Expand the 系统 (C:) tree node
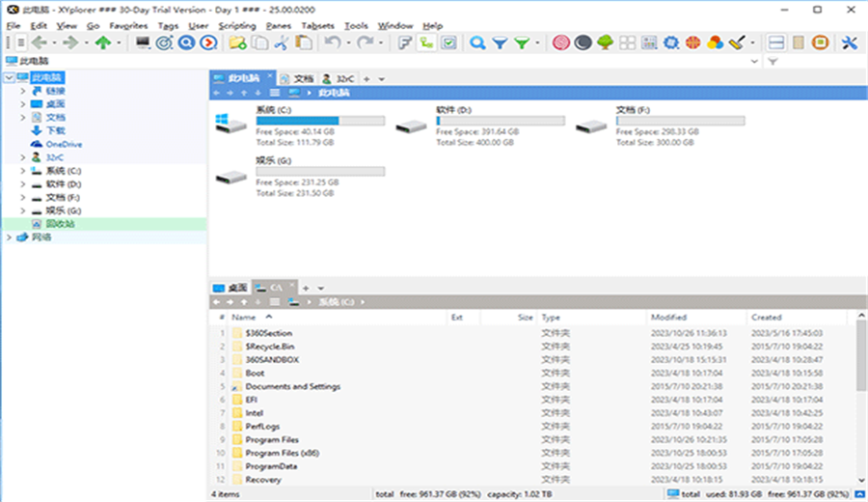 point(23,171)
